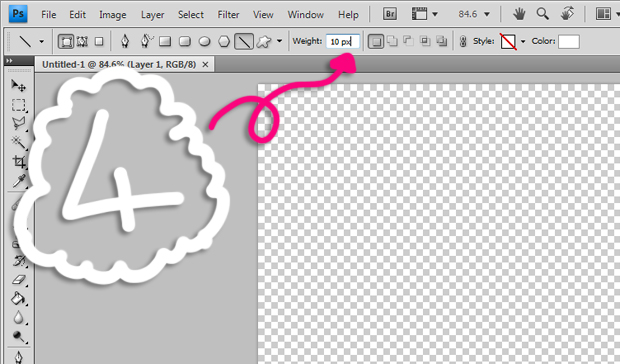620x364 pixels.
Task: Select the Rotate View tool
Action: (x=567, y=14)
